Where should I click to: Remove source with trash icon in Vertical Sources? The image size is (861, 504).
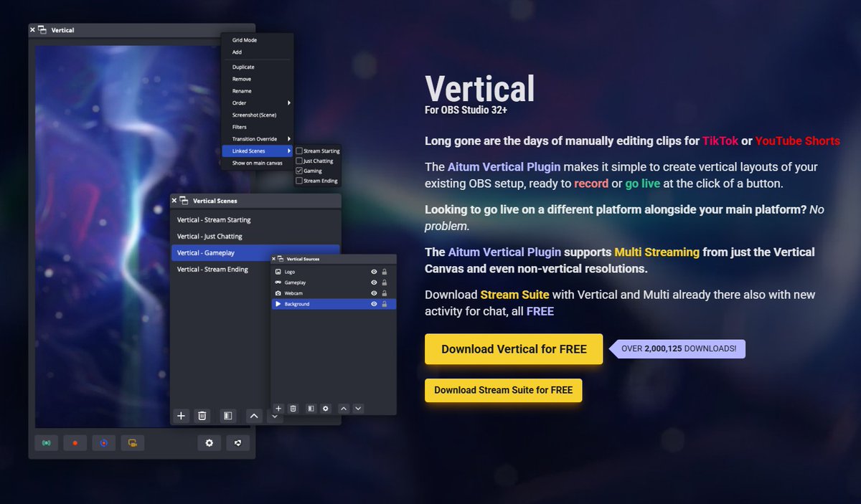click(293, 408)
